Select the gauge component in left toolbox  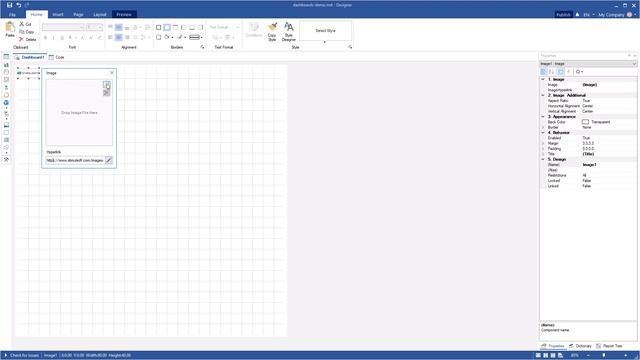pyautogui.click(x=6, y=72)
